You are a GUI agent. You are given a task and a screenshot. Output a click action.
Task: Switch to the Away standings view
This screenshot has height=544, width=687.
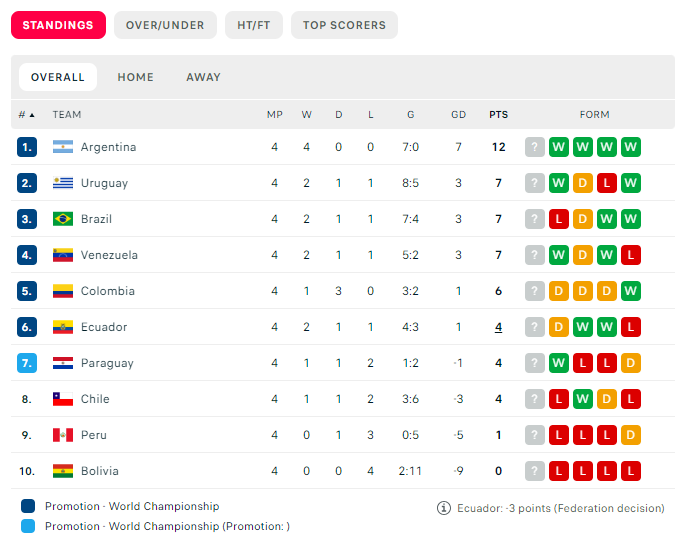point(203,77)
